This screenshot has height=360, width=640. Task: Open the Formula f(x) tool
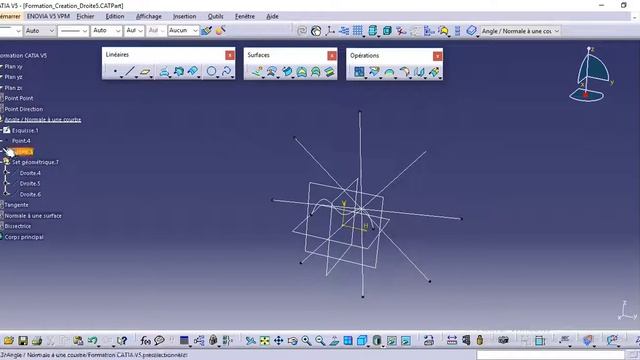coord(145,340)
